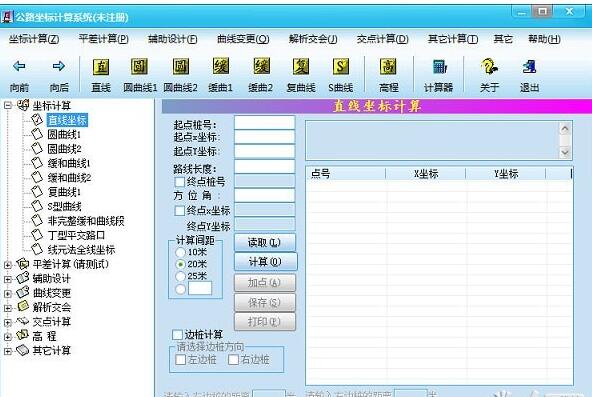Open the 关于 about icon
The image size is (592, 397).
(489, 67)
